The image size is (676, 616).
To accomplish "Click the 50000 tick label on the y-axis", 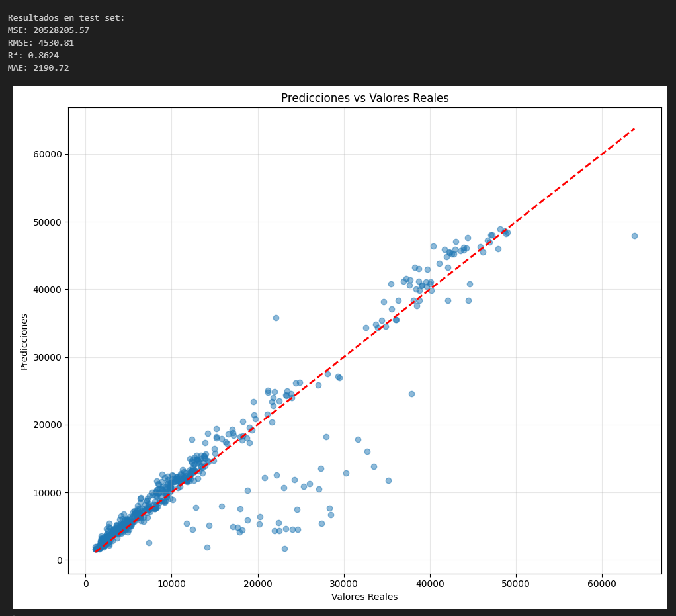I will point(48,222).
